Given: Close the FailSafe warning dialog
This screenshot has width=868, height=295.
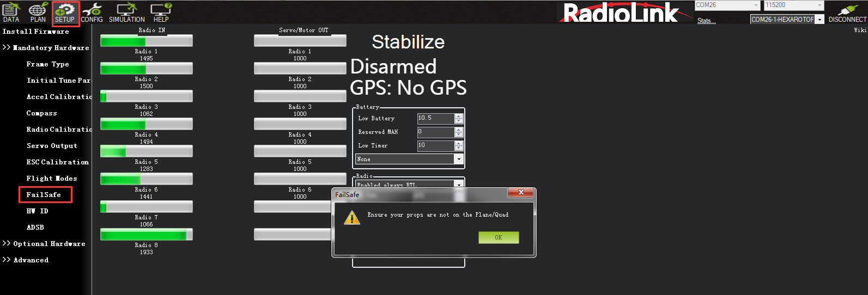Looking at the screenshot, I should [x=521, y=193].
